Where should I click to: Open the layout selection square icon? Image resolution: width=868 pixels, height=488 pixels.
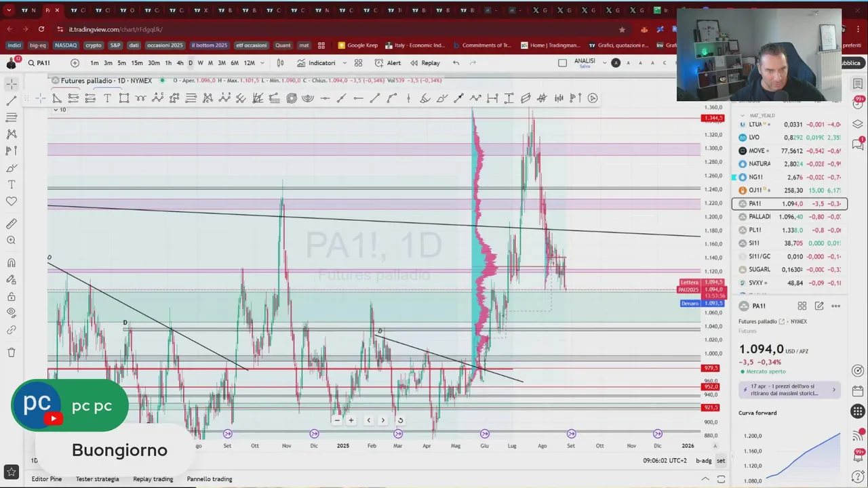562,63
